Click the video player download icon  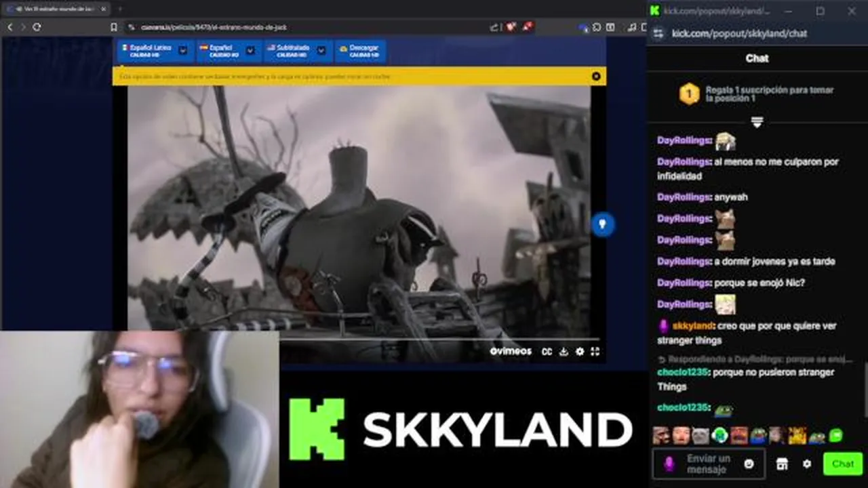564,351
